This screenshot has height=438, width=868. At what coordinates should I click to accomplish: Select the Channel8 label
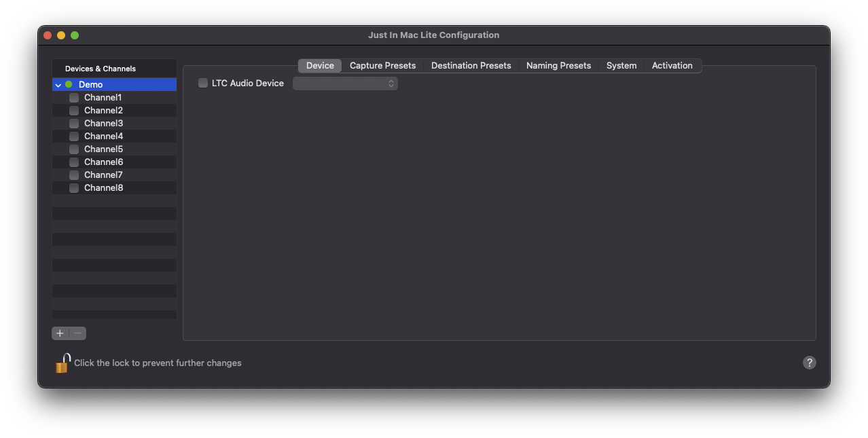tap(103, 188)
